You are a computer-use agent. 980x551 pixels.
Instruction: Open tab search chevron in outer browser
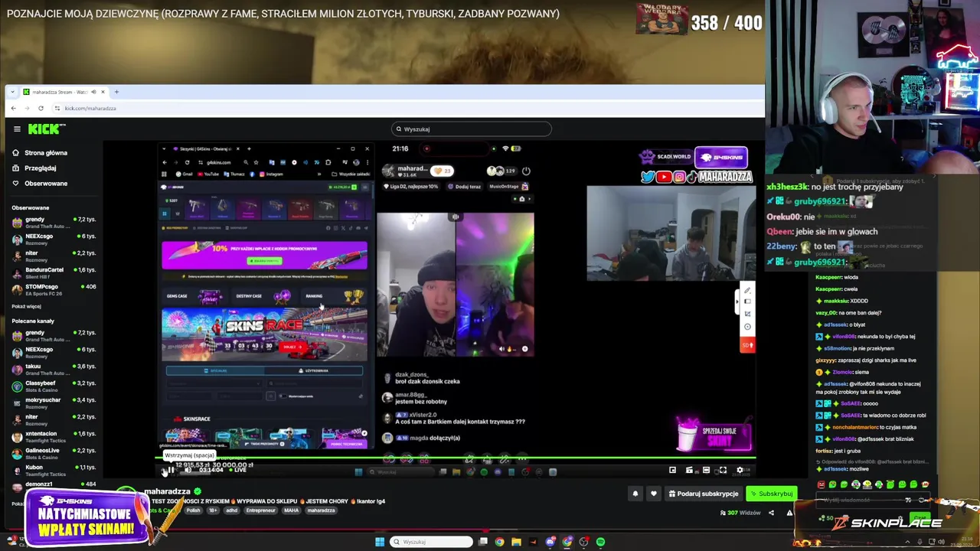(x=12, y=92)
